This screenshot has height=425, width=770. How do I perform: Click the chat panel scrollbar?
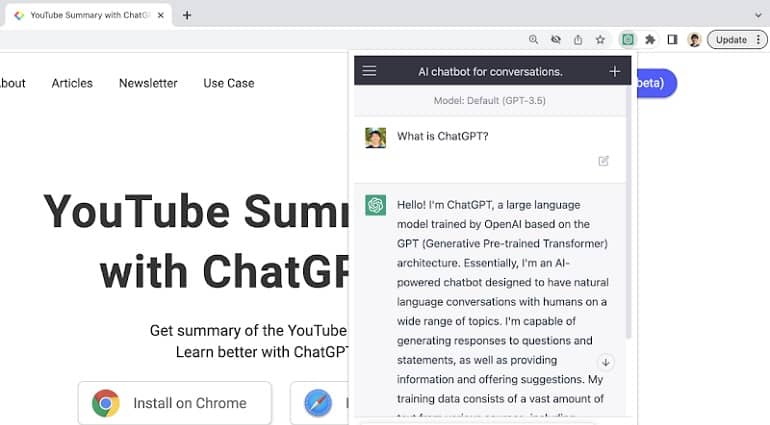629,211
